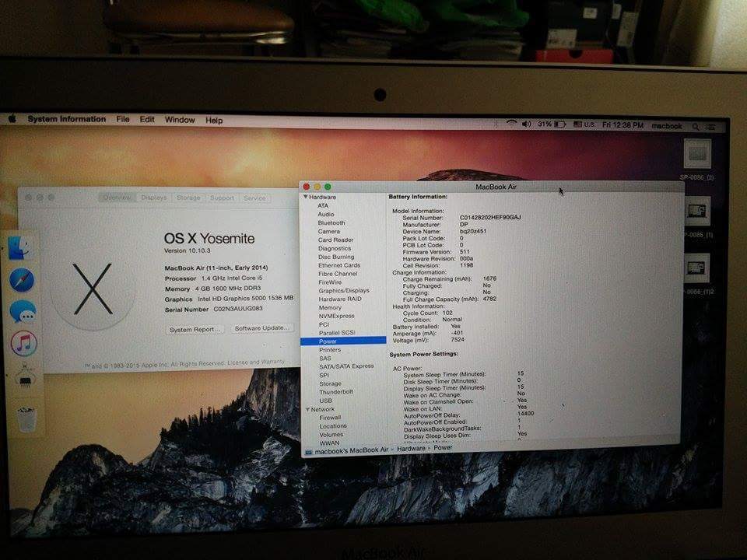The height and width of the screenshot is (560, 747).
Task: Select desktop file SP-0086 (1)
Action: [697, 212]
